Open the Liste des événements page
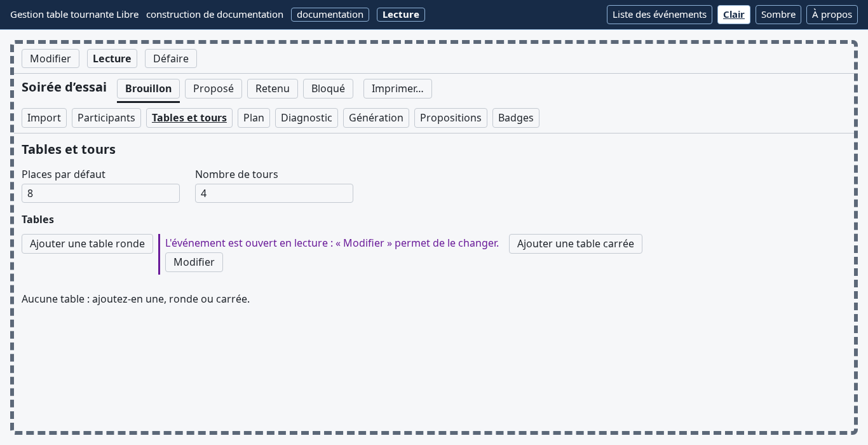Viewport: 868px width, 445px height. [x=659, y=15]
